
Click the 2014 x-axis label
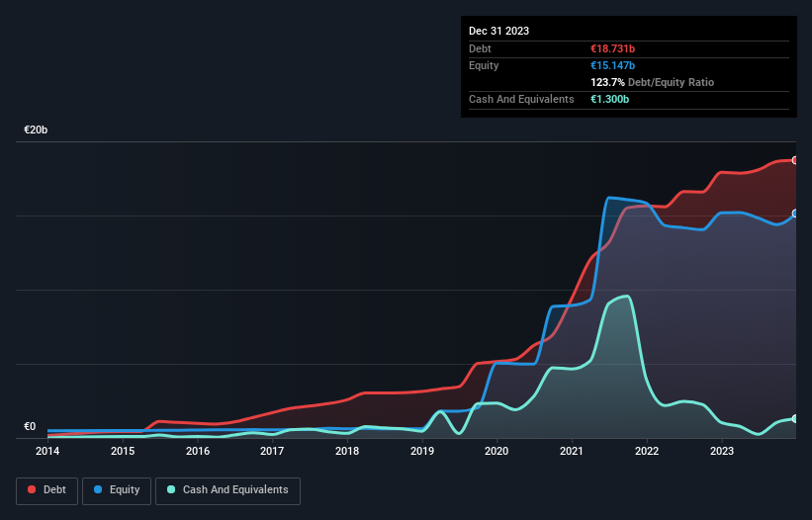[47, 451]
